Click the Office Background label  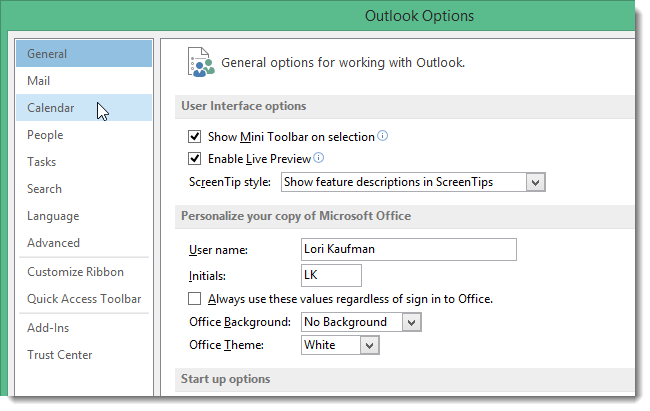(240, 322)
